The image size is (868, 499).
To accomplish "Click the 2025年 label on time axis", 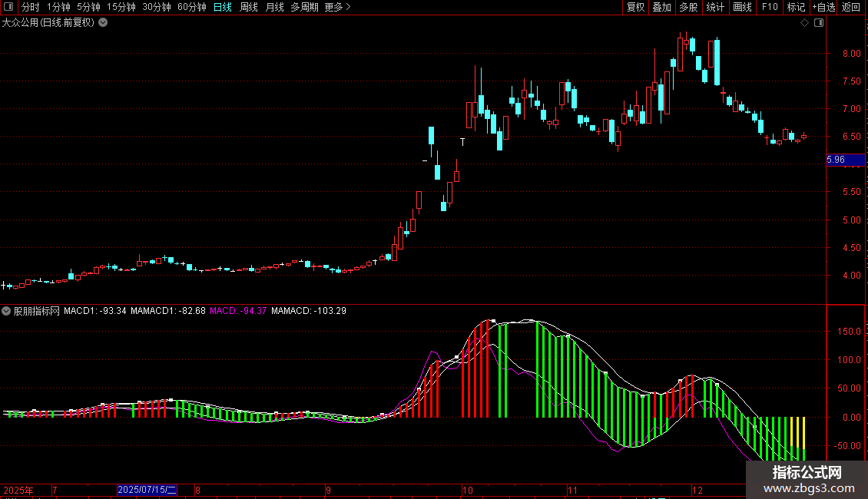I will click(x=18, y=490).
